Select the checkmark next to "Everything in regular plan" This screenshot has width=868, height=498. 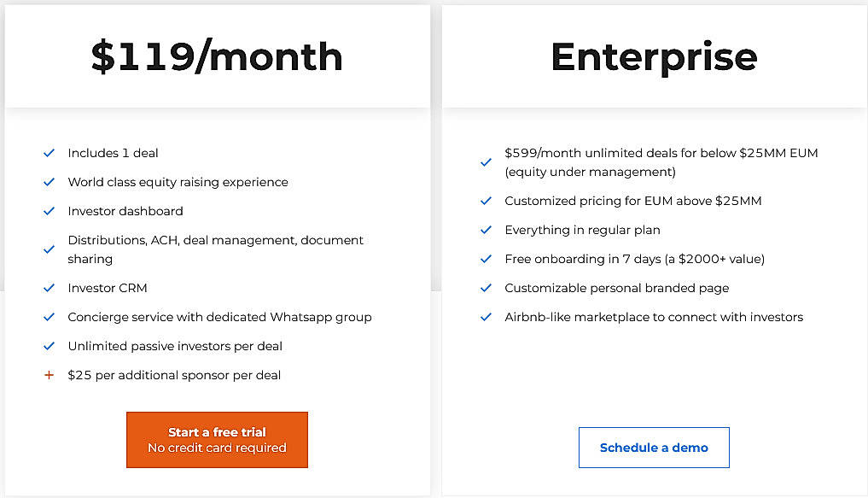point(486,230)
